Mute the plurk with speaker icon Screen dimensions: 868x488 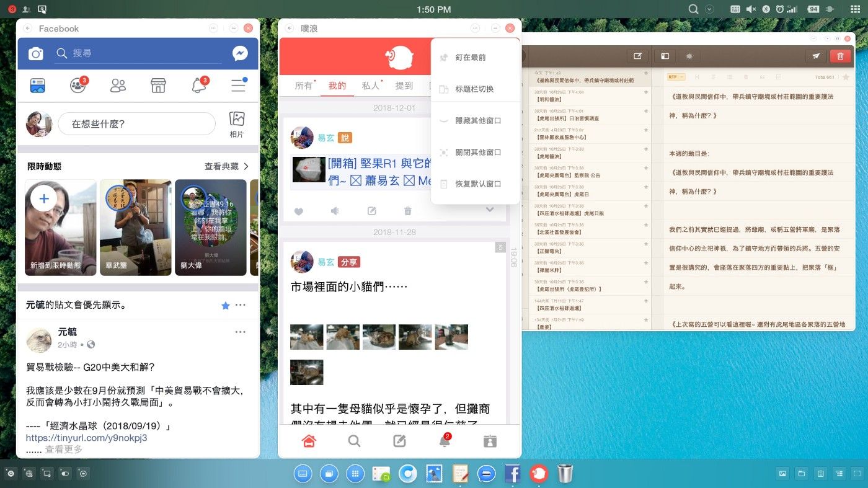pyautogui.click(x=335, y=211)
